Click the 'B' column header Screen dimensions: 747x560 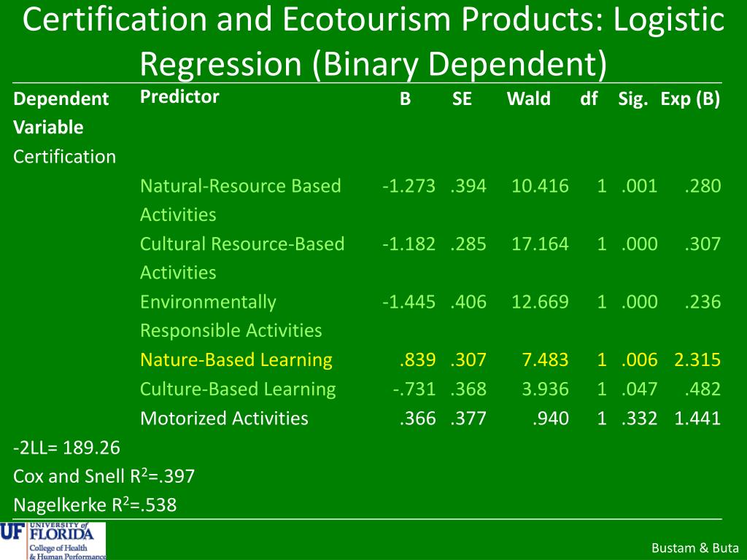click(x=405, y=99)
